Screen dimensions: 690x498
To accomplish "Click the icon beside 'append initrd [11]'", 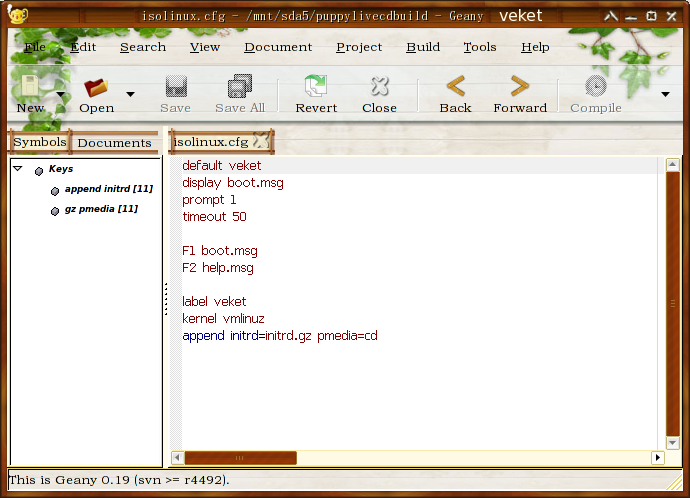I will click(55, 191).
